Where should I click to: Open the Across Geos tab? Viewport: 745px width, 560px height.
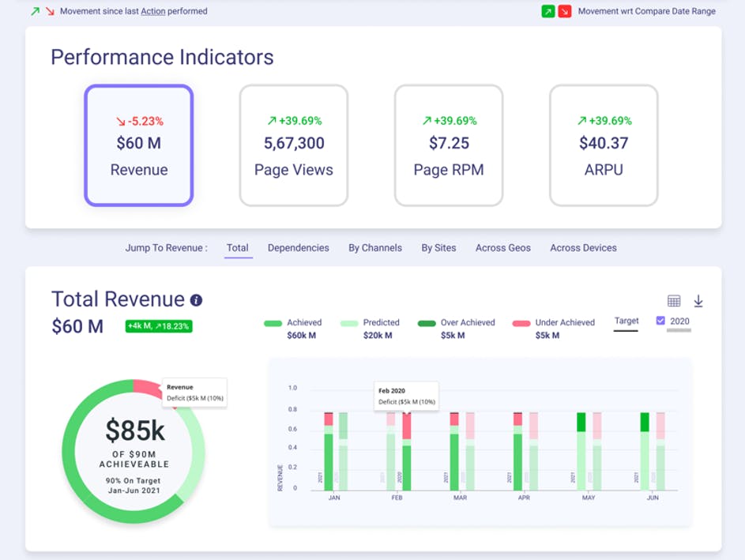(x=503, y=248)
